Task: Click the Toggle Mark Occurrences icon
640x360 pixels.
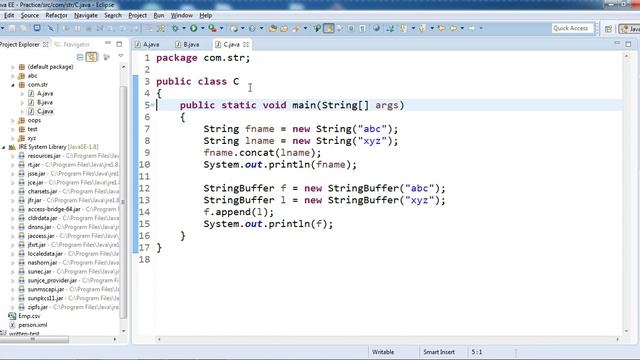Action: (329, 28)
